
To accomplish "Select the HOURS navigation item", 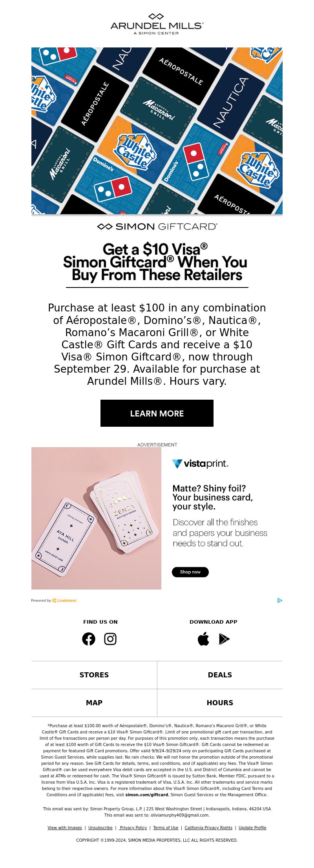I will click(x=220, y=703).
